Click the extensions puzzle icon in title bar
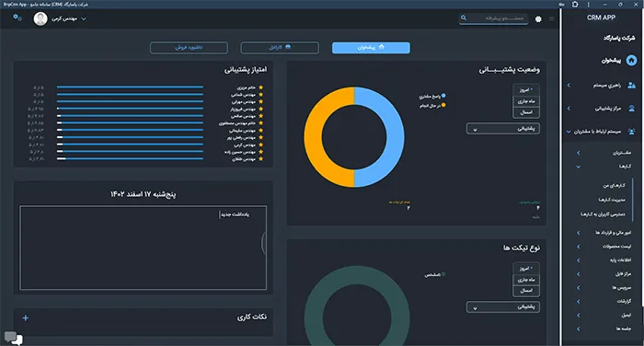This screenshot has width=644, height=346. tap(575, 4)
